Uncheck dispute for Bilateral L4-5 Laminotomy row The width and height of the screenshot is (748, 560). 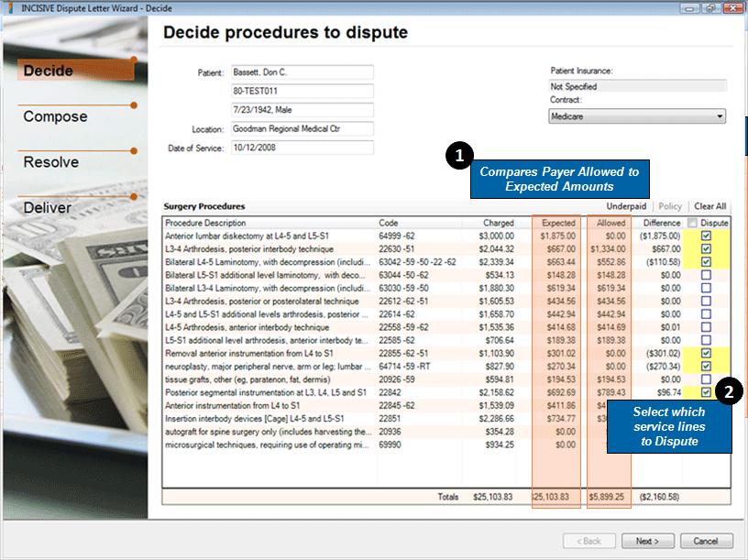coord(706,262)
